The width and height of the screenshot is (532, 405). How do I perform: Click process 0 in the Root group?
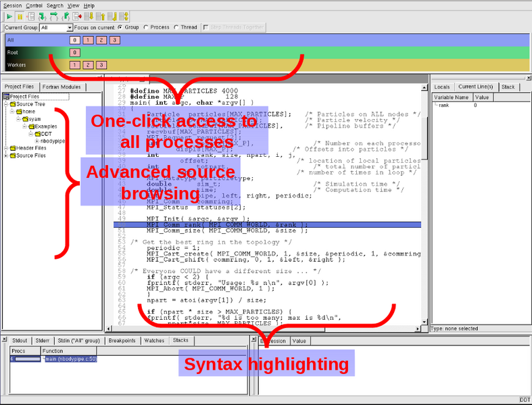click(75, 53)
